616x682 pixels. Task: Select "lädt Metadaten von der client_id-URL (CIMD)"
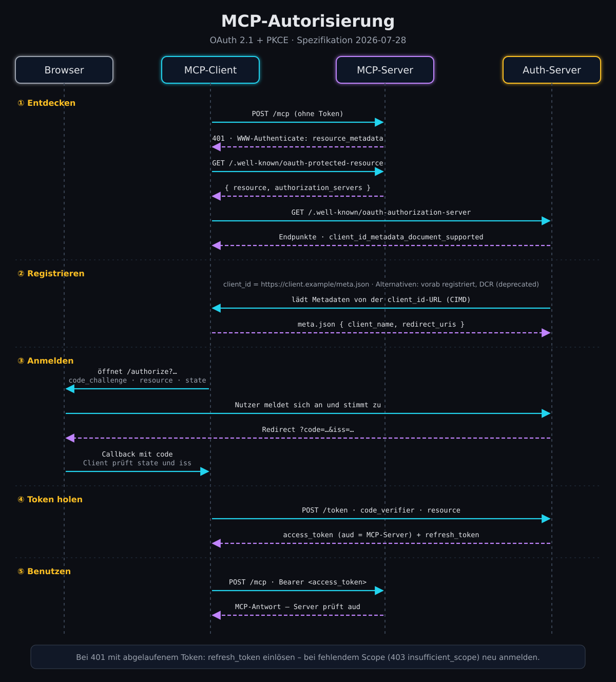[381, 300]
